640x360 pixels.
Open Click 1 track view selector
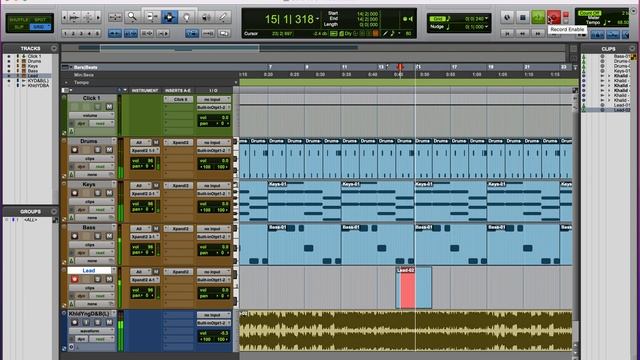(91, 116)
